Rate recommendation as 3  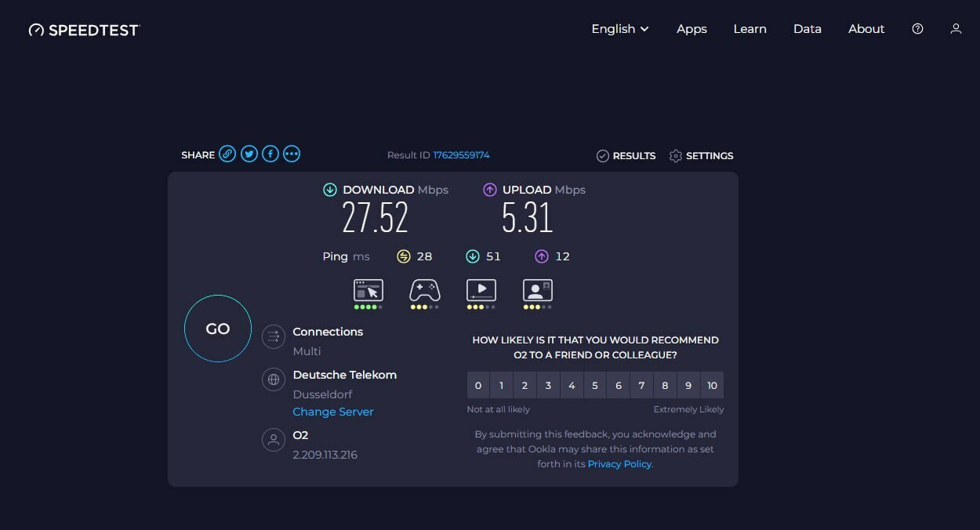pyautogui.click(x=548, y=386)
